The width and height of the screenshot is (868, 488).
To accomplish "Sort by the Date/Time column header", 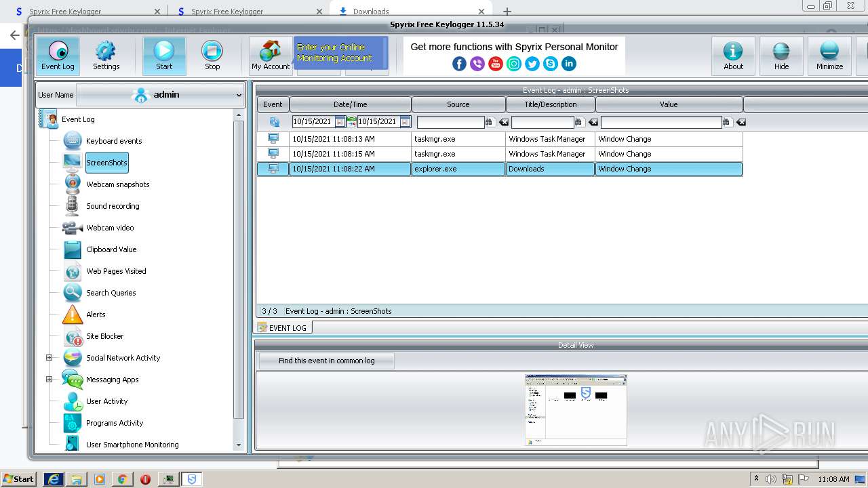I will [x=351, y=104].
